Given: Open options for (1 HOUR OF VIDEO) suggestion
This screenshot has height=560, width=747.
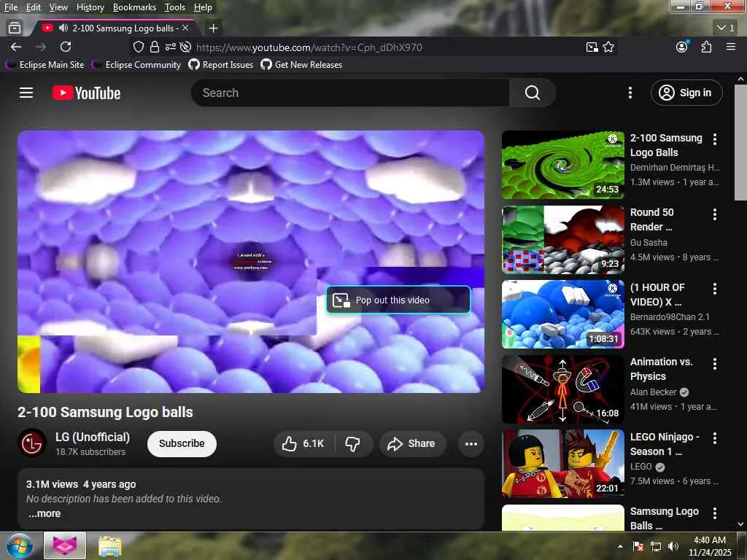Looking at the screenshot, I should [715, 289].
